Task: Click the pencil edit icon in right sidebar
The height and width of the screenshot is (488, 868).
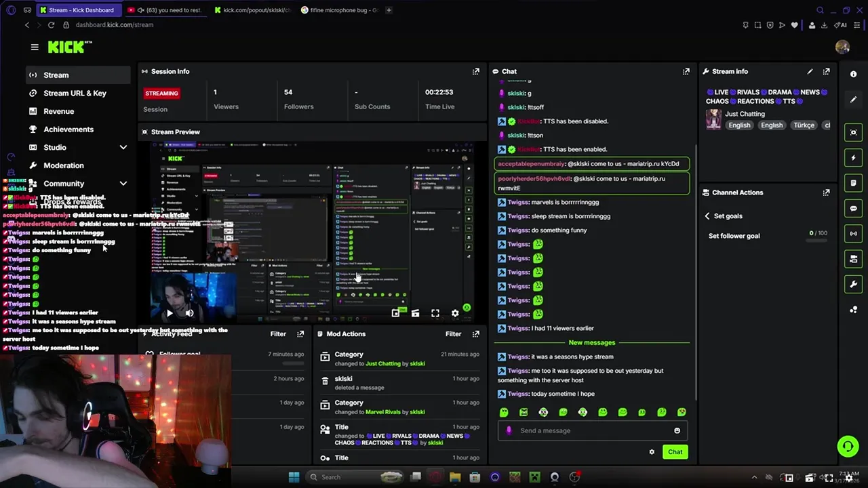Action: tap(854, 100)
